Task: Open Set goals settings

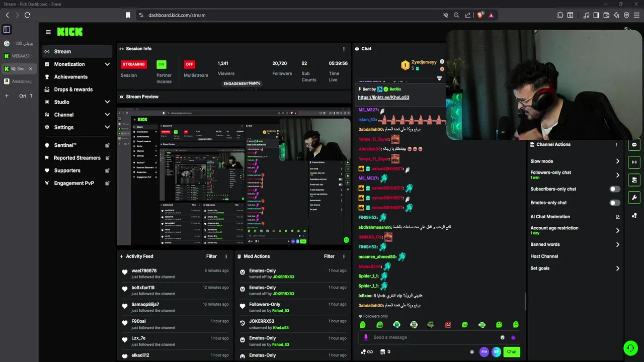Action: click(x=575, y=268)
